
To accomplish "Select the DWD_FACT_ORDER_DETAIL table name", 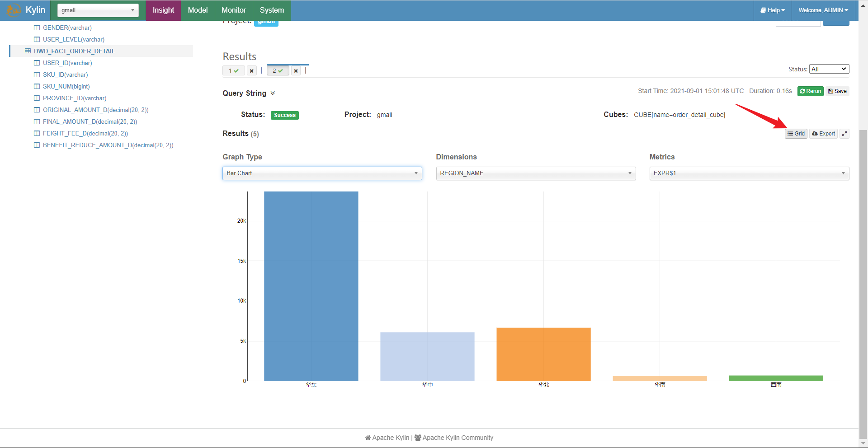I will (74, 51).
